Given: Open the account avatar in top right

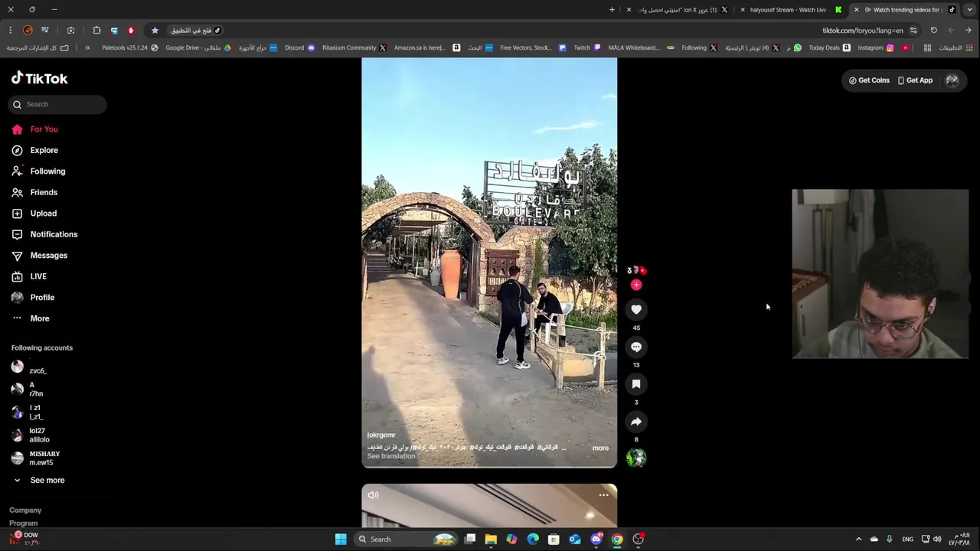Looking at the screenshot, I should tap(952, 80).
